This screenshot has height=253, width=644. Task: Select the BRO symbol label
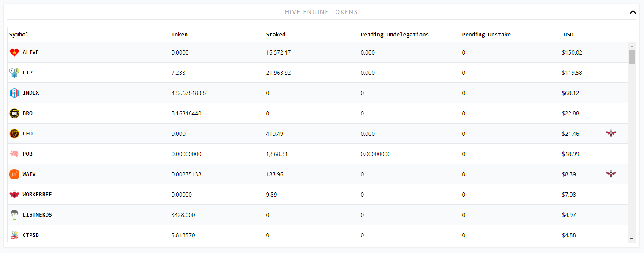click(27, 113)
